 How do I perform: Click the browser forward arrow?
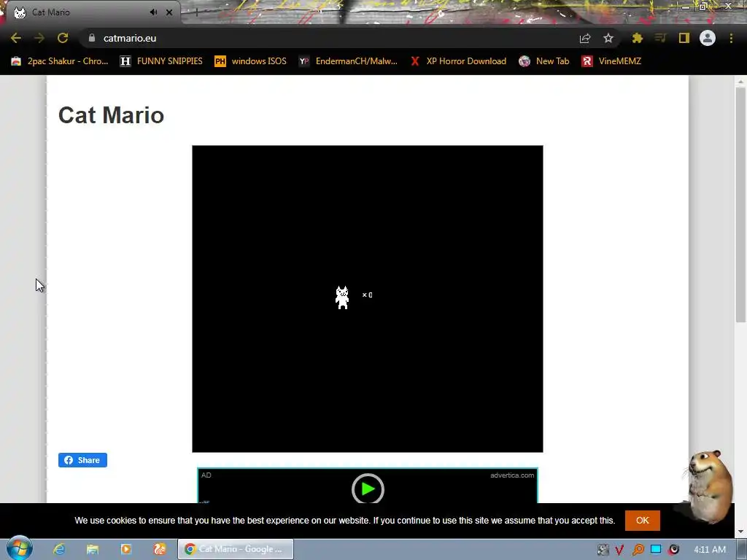[x=39, y=38]
